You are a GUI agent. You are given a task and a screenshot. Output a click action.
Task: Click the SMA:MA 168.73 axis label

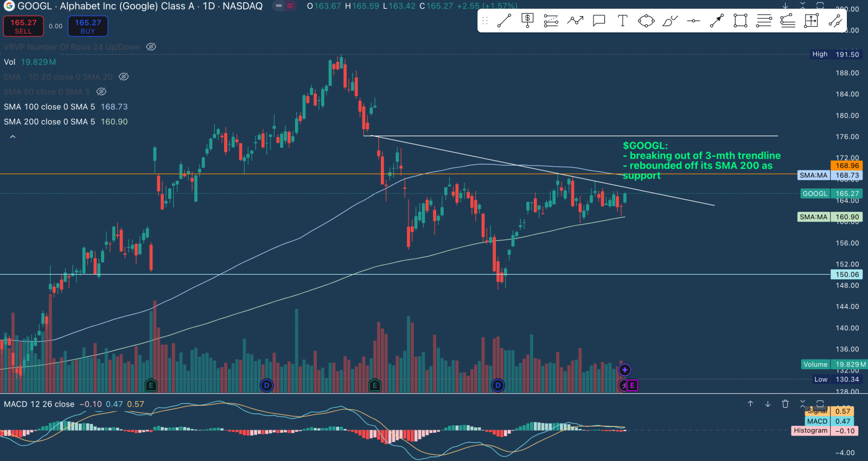[x=829, y=175]
